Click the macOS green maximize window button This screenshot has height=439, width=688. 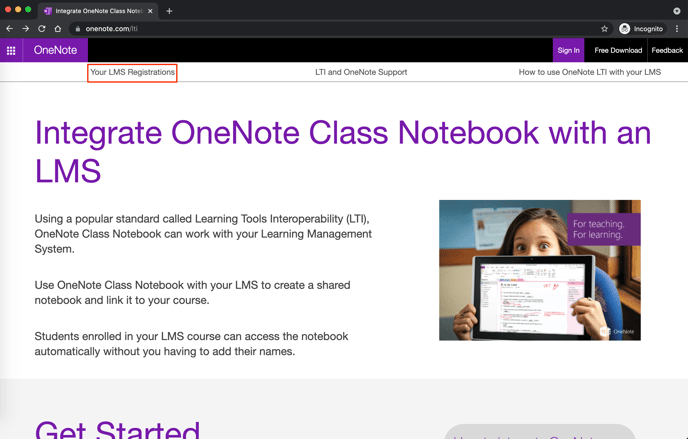28,9
